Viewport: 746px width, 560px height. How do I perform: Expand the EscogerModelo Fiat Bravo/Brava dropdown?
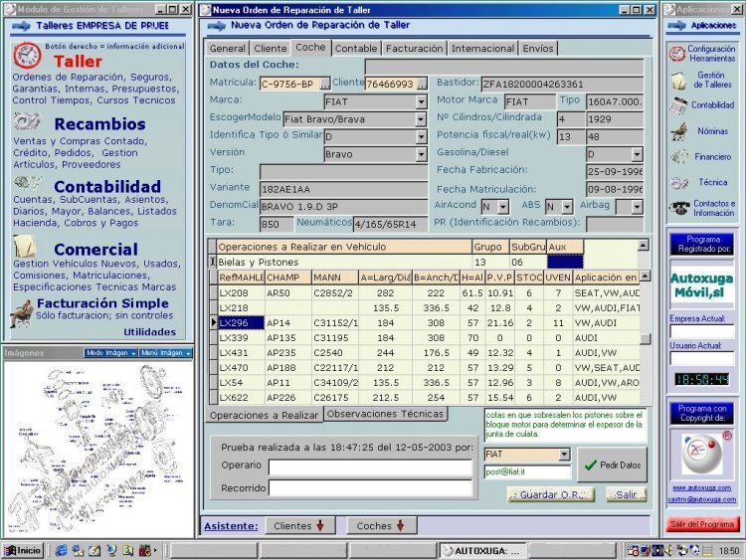[x=421, y=119]
